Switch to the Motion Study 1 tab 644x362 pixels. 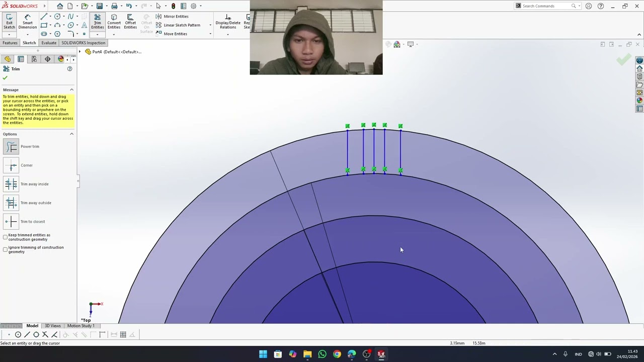pos(80,326)
